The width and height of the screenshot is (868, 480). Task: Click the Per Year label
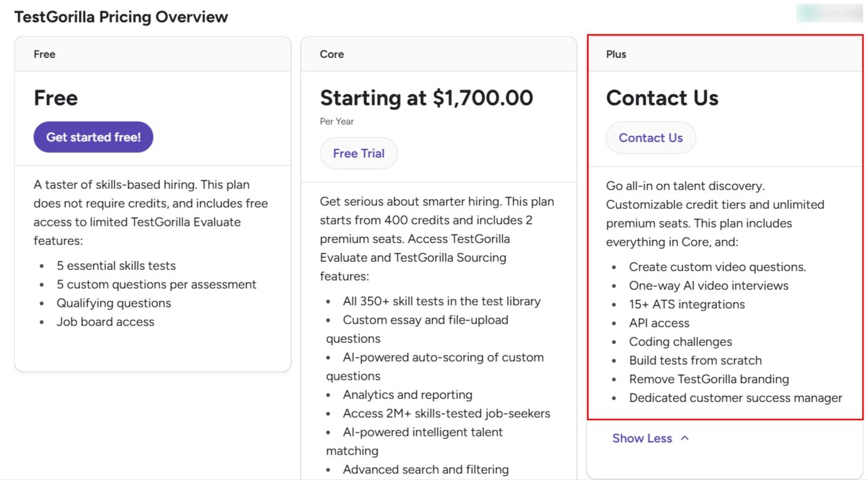point(337,122)
